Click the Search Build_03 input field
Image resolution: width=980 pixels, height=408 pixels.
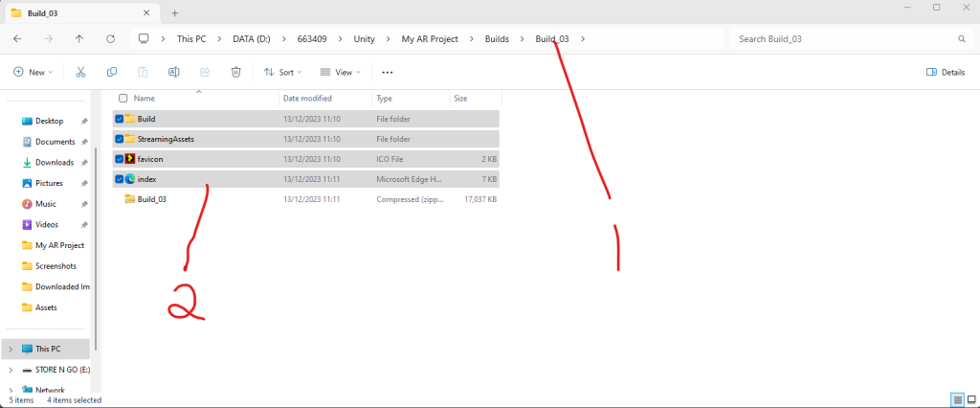click(842, 38)
